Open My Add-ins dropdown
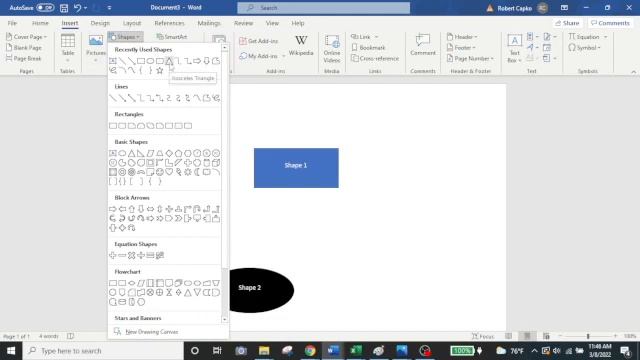This screenshot has height=360, width=640. (x=262, y=56)
